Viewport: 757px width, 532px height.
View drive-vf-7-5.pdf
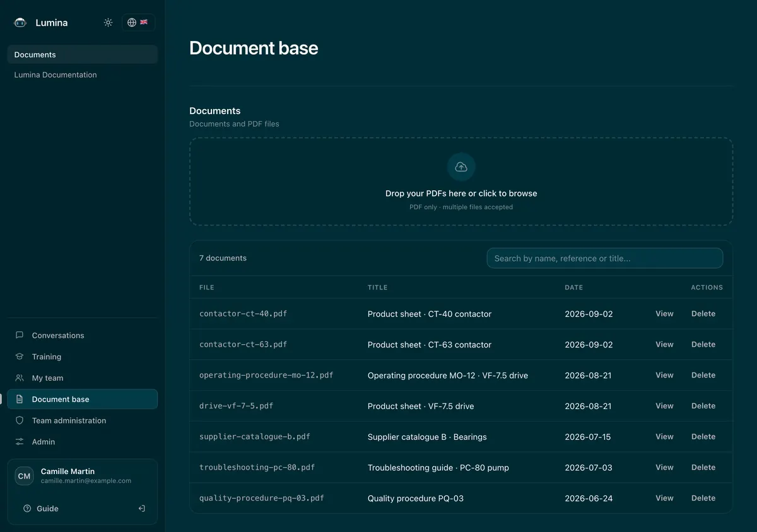(x=664, y=406)
